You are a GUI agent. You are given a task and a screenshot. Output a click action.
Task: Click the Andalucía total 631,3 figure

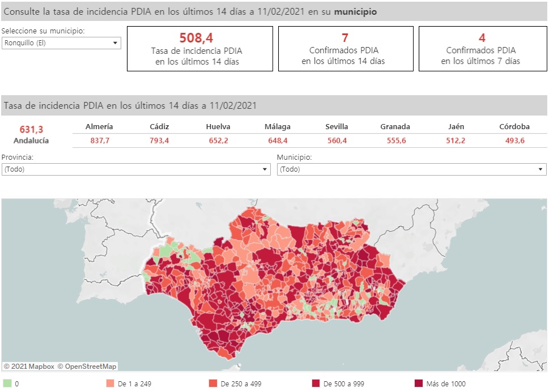(x=31, y=130)
